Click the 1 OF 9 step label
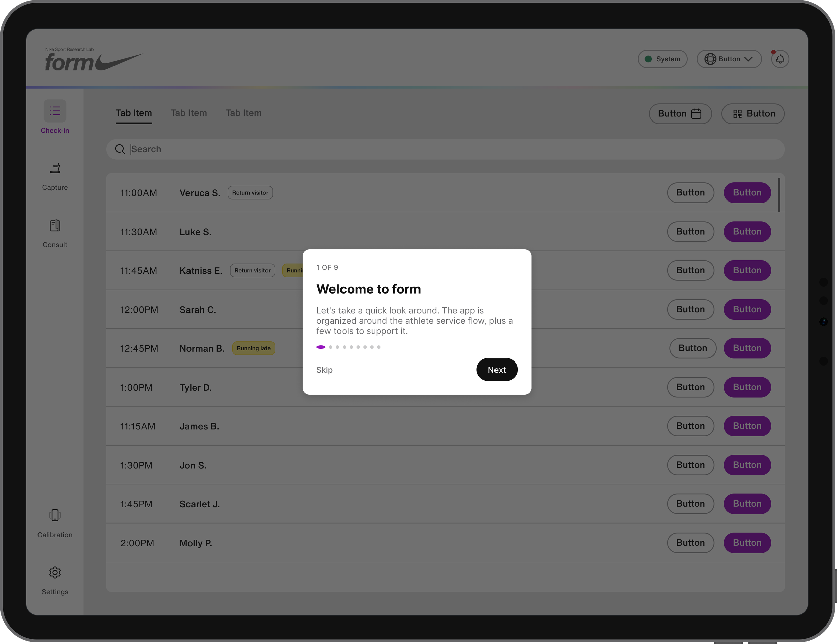 pyautogui.click(x=327, y=267)
